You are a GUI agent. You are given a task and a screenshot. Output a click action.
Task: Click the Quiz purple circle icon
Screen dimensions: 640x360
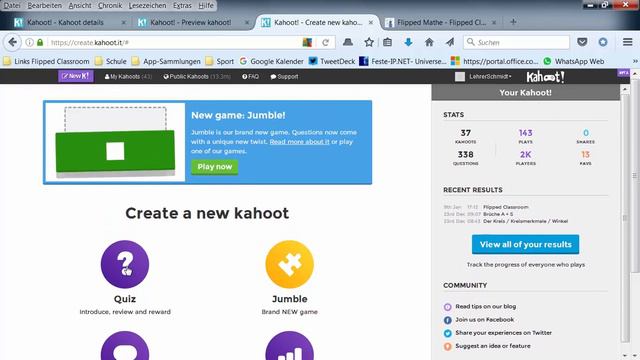click(125, 264)
